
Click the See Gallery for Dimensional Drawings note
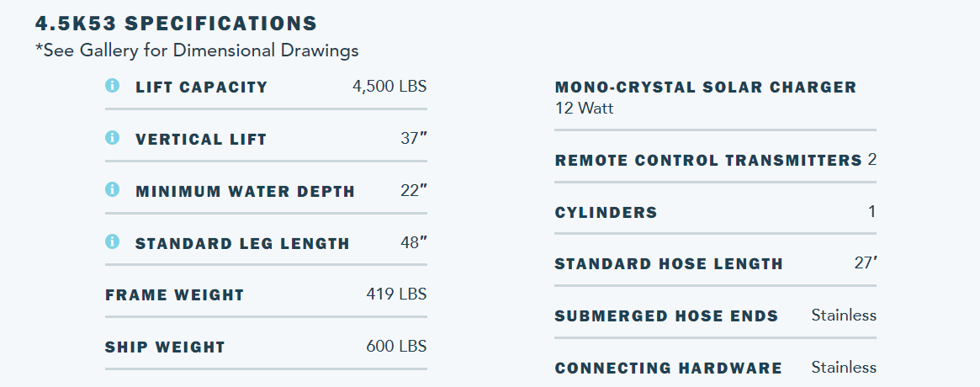[x=197, y=50]
